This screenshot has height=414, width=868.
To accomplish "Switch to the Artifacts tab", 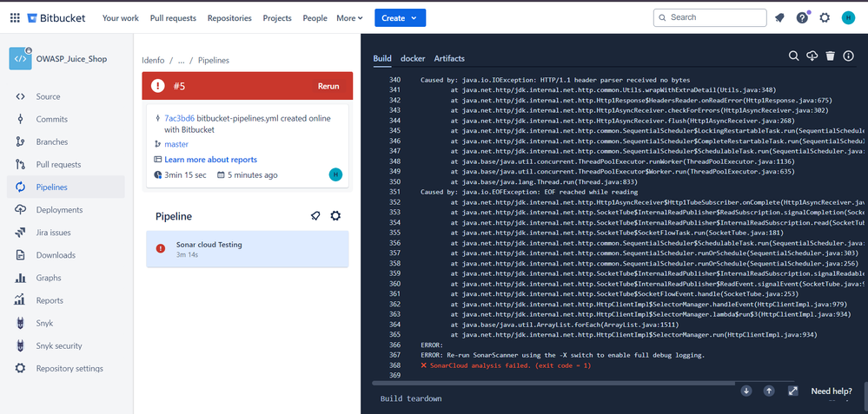I will [449, 59].
